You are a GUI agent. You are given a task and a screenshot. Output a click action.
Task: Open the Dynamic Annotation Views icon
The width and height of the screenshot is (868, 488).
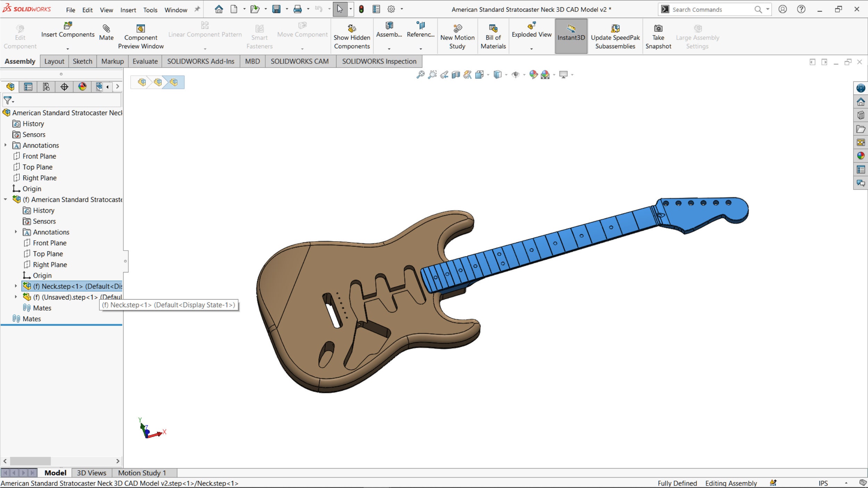click(x=468, y=75)
